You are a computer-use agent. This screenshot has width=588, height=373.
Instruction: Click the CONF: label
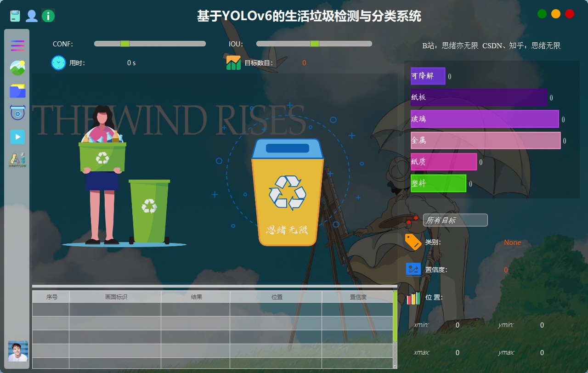tap(63, 44)
